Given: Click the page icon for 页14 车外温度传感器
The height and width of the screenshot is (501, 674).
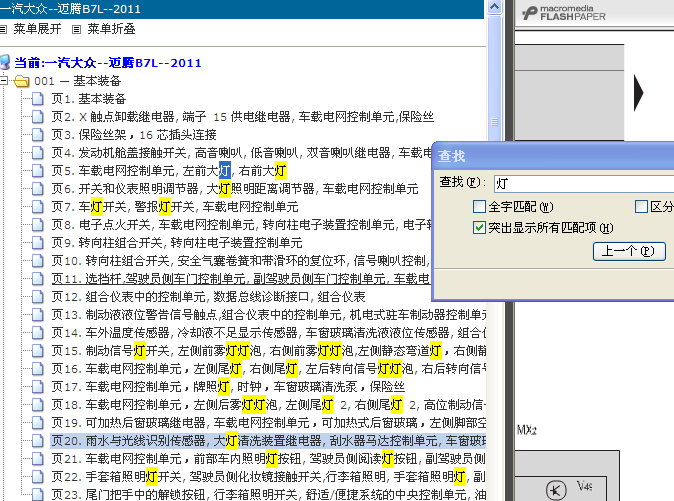Looking at the screenshot, I should pos(38,333).
